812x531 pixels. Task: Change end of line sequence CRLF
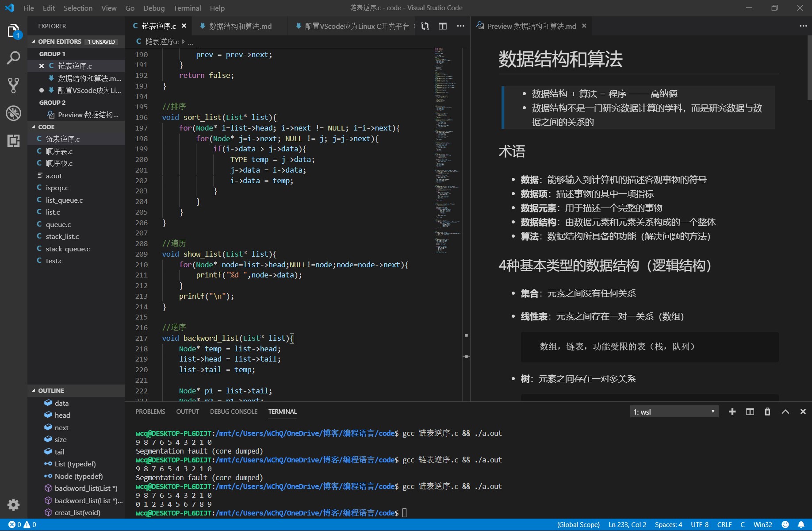tap(724, 525)
